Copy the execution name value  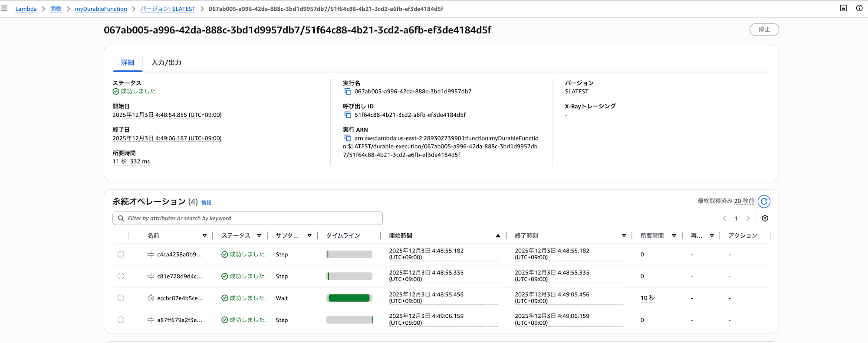348,91
